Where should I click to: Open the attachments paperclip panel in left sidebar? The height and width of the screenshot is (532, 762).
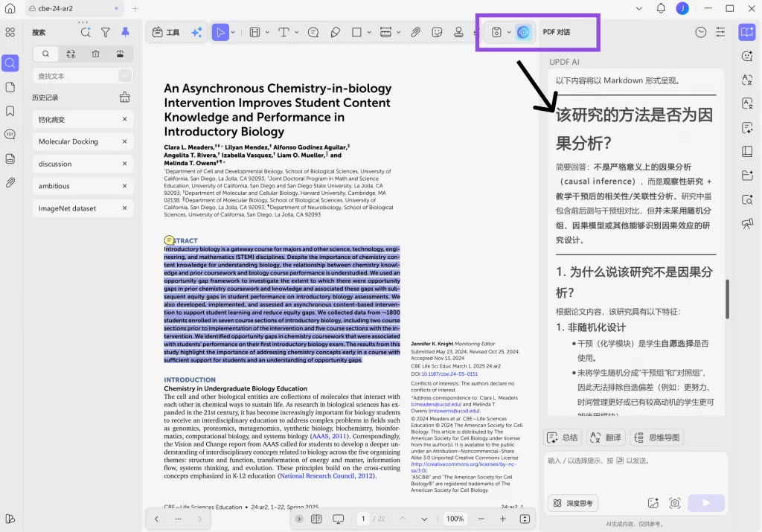[x=10, y=183]
